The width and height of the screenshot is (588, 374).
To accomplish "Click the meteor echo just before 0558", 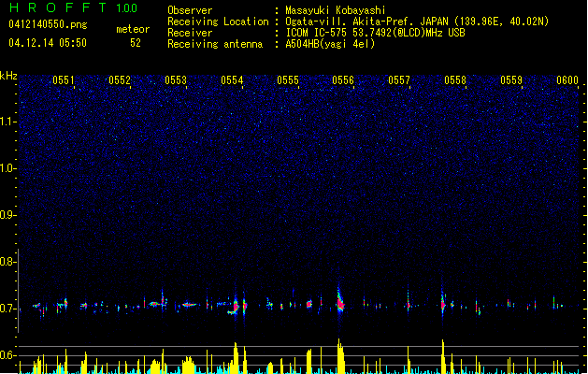I will (443, 302).
